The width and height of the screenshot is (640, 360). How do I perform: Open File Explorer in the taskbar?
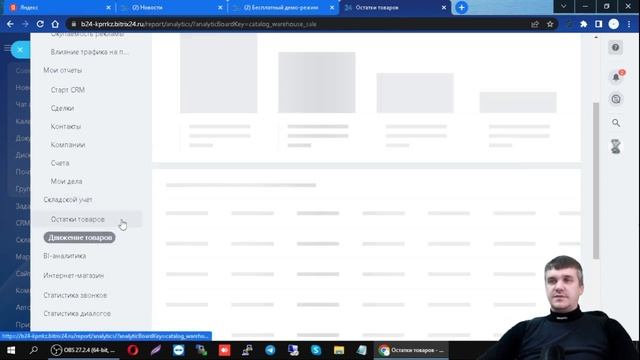coord(339,350)
